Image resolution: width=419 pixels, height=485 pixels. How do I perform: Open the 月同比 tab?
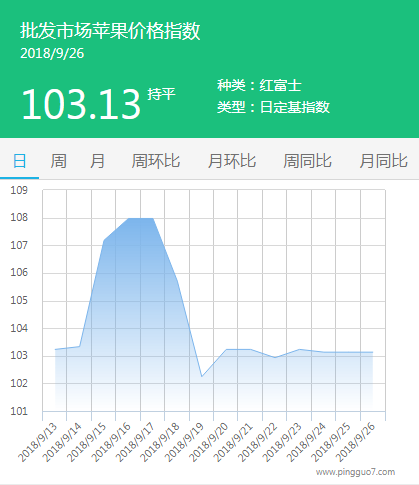tap(384, 161)
